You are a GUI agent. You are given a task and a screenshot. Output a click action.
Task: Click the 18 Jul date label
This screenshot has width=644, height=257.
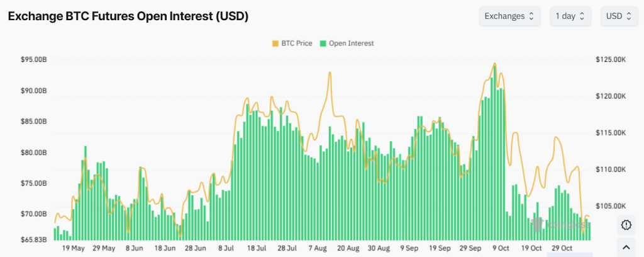pos(257,248)
